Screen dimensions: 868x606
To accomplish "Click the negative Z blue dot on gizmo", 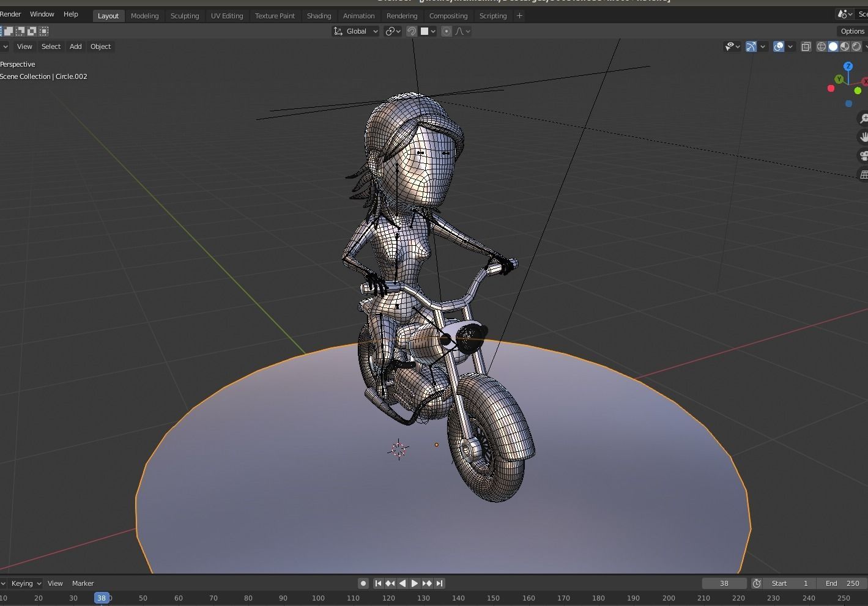I will point(848,103).
